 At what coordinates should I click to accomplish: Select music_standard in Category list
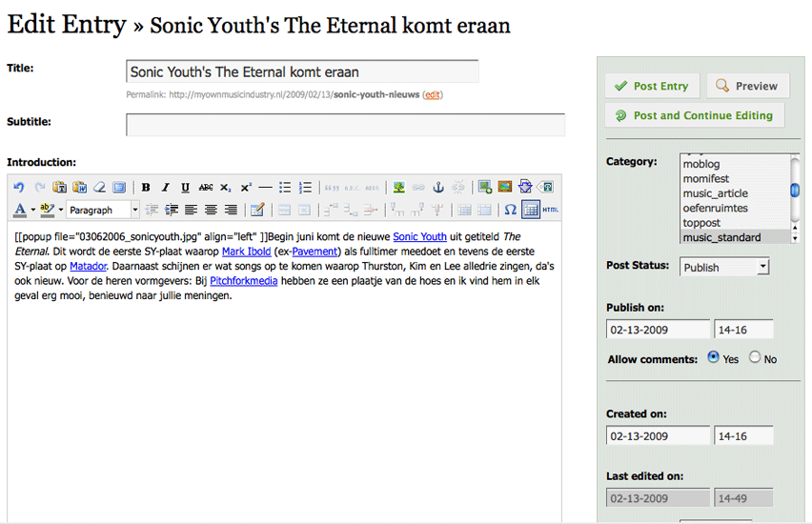tap(736, 237)
